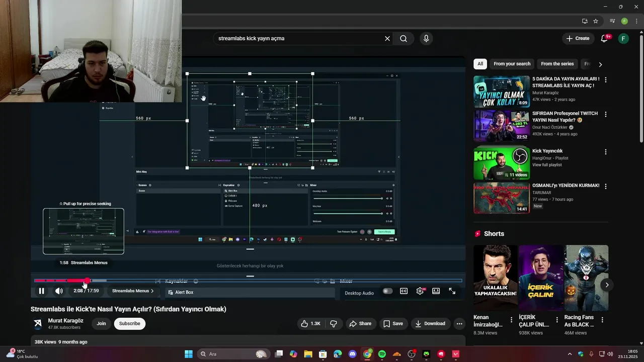The image size is (644, 362).
Task: Open Murat Karagöz channel avatar
Action: pos(38,324)
